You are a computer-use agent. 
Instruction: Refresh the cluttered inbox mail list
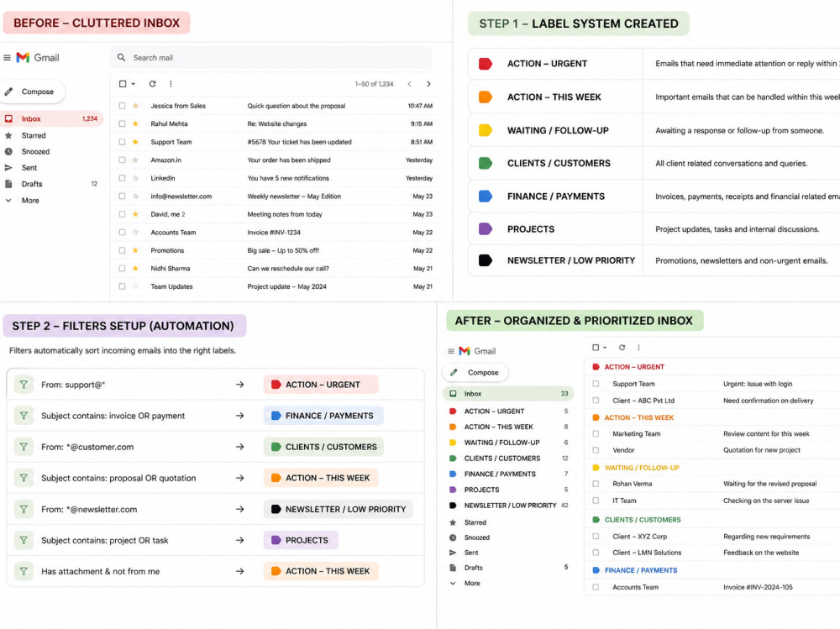coord(153,84)
